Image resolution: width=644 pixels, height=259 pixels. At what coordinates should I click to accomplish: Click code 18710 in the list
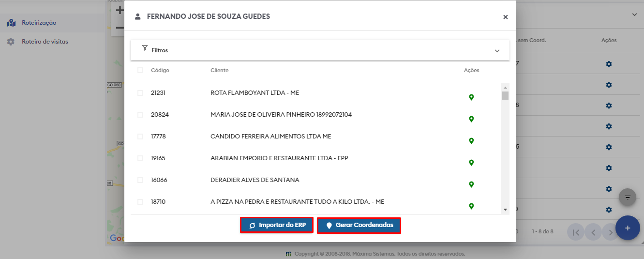tap(158, 202)
